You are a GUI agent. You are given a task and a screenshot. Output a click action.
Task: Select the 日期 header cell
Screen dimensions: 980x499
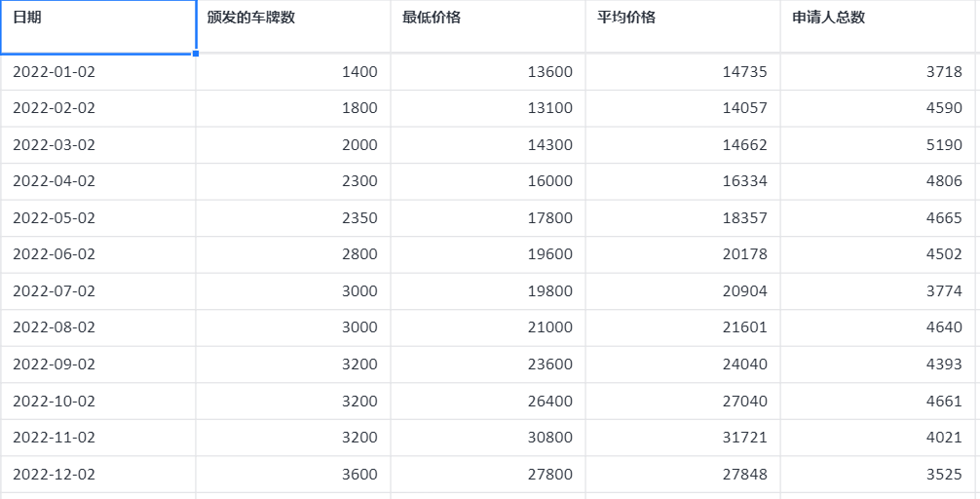[97, 26]
